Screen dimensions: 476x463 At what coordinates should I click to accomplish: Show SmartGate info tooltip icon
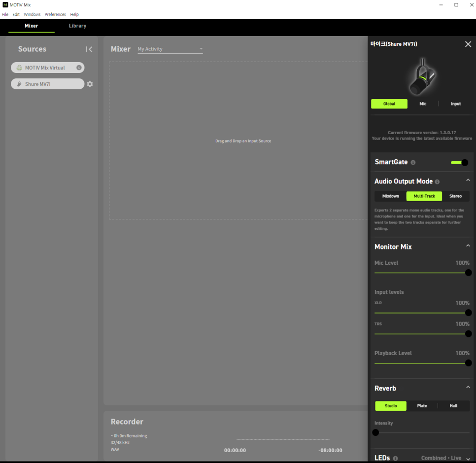413,163
